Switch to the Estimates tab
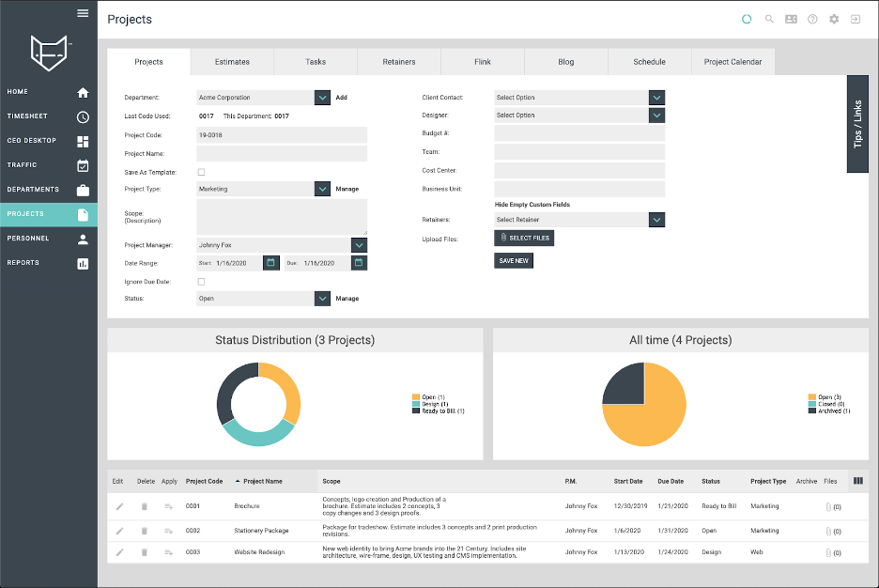The height and width of the screenshot is (588, 879). pos(232,62)
